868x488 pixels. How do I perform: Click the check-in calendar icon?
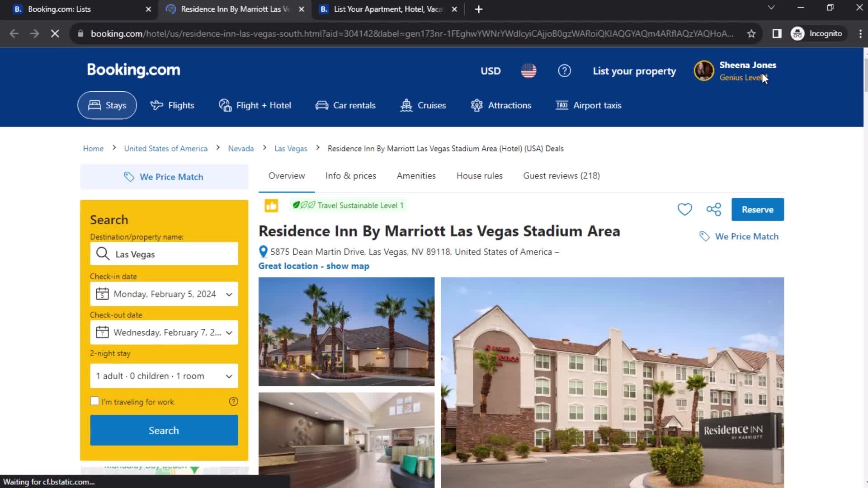coord(102,294)
